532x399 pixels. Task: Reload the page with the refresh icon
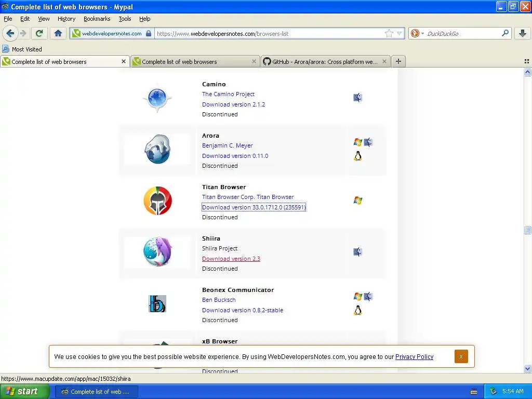39,33
